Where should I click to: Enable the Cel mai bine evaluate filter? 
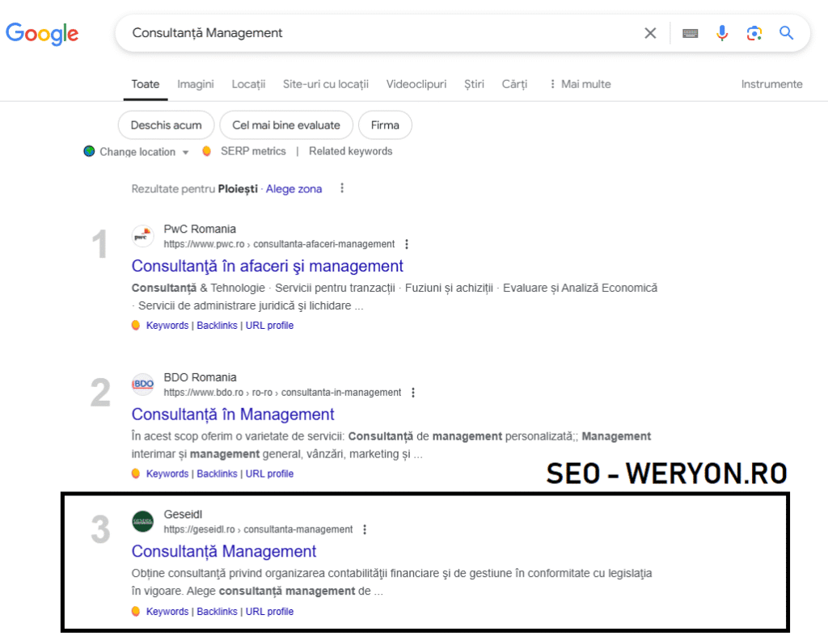pos(286,125)
